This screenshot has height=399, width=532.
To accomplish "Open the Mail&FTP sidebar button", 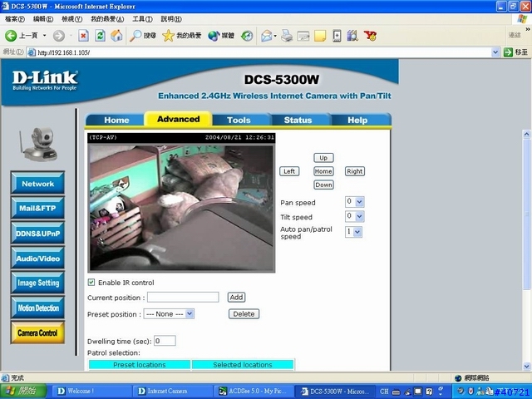I will (x=37, y=209).
